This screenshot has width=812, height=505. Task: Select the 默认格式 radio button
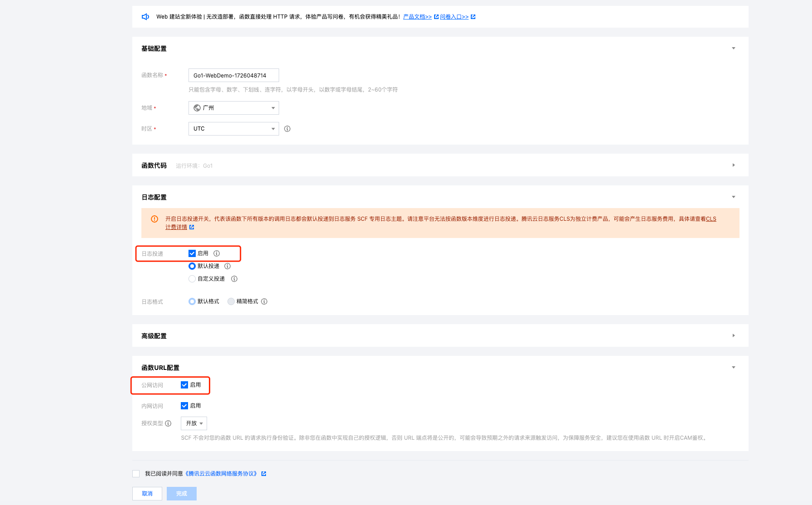point(192,301)
